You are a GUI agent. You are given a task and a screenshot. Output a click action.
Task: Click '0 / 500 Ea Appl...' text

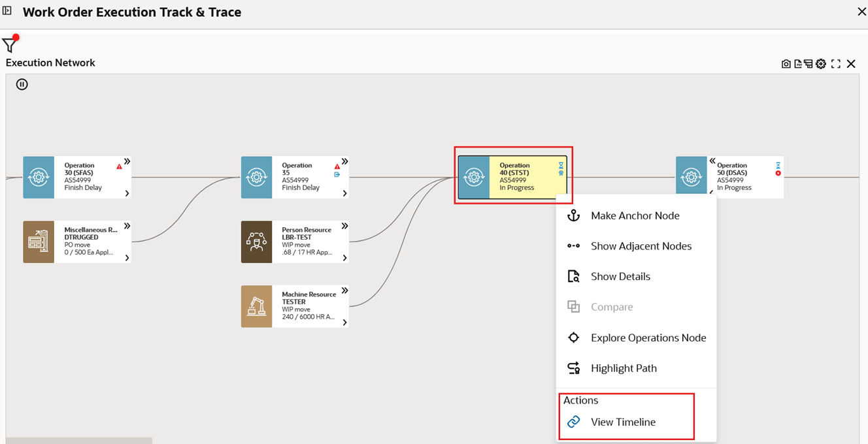tap(89, 252)
